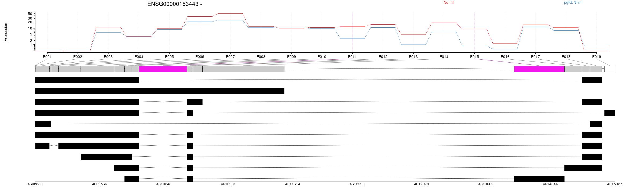Viewport: 644px width, 188px height.
Task: Click genomic coordinate 4609566
Action: pos(100,184)
